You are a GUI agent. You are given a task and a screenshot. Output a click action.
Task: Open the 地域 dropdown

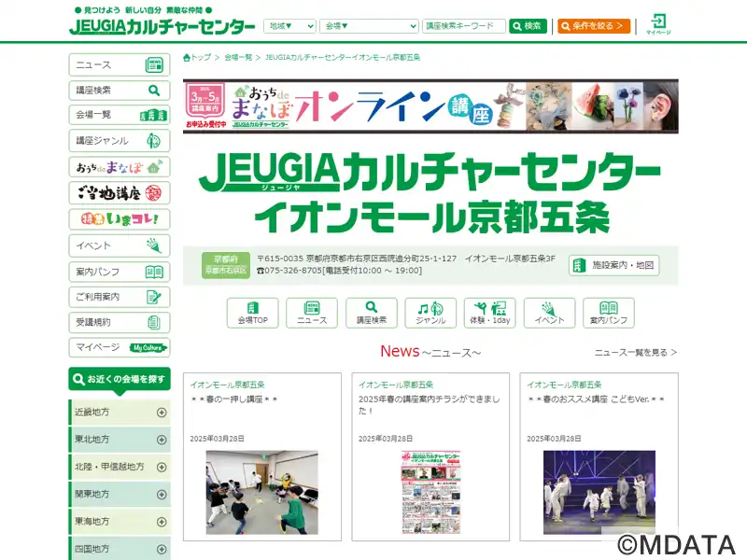tap(289, 26)
